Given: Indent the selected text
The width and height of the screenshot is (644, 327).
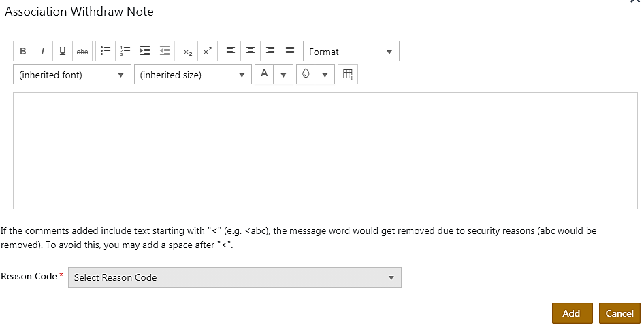Looking at the screenshot, I should coord(144,52).
